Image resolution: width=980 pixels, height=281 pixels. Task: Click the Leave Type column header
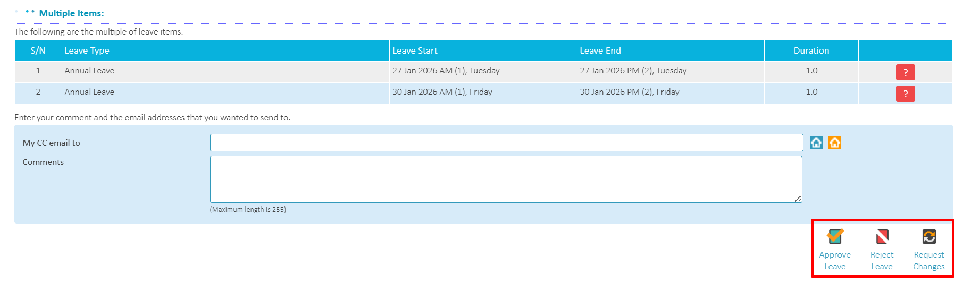coord(87,51)
